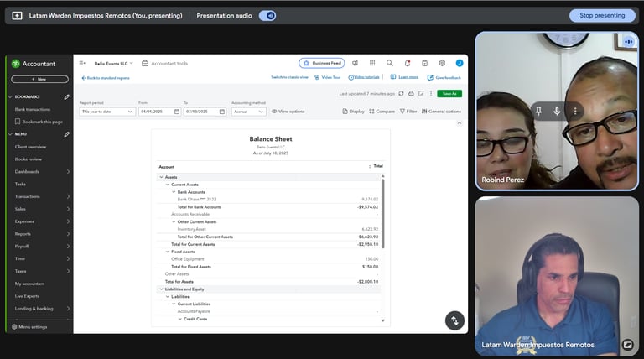
Task: Open the QuickBooks Accountant logo
Action: point(34,64)
